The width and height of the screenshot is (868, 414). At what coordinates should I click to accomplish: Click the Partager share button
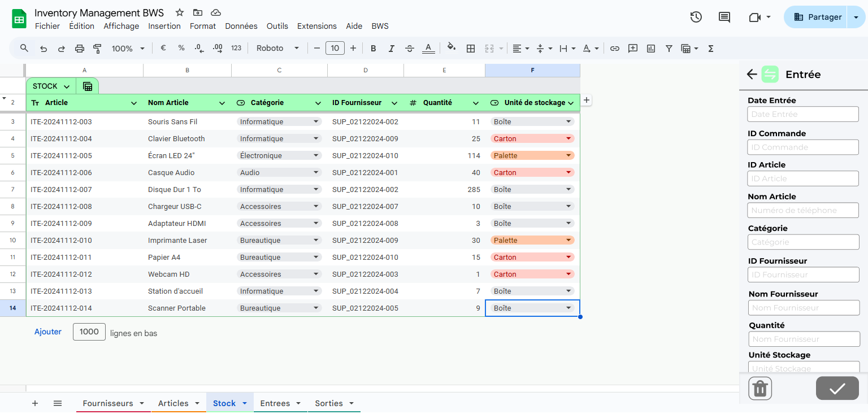tap(817, 17)
